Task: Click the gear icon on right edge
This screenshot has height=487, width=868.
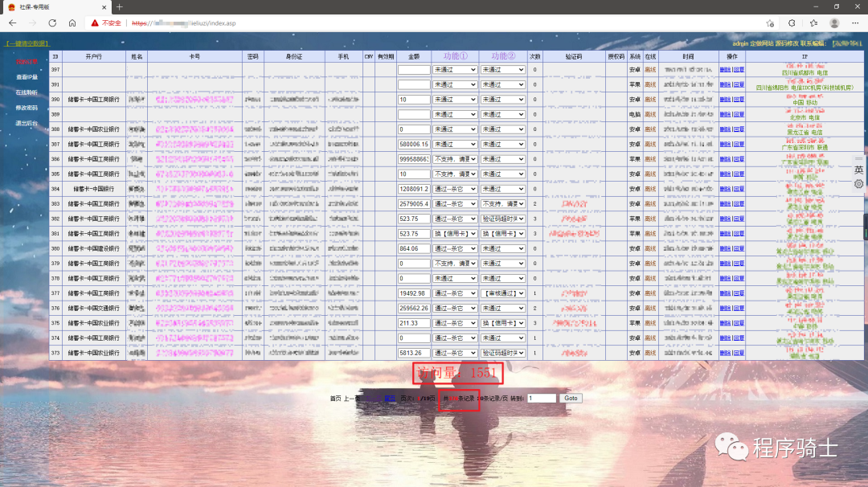Action: (x=859, y=184)
